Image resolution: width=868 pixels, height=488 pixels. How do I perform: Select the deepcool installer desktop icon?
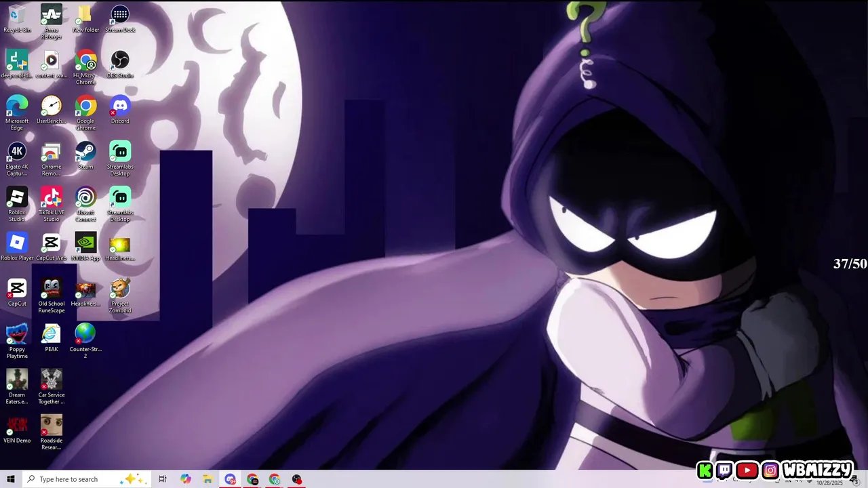tap(17, 64)
